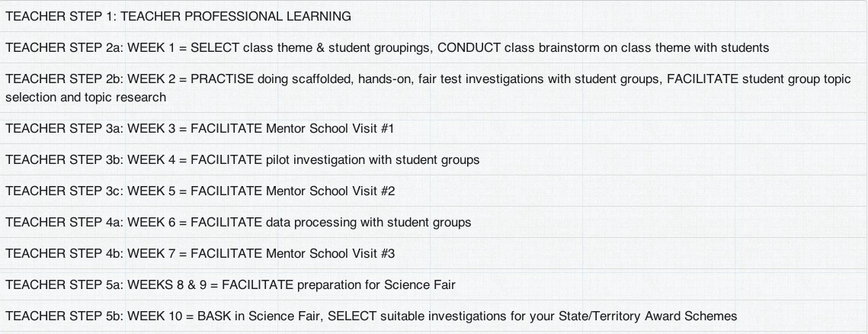Screen dimensions: 868x334
Task: Click 'FACILITATE student group topic' text
Action: [x=759, y=79]
